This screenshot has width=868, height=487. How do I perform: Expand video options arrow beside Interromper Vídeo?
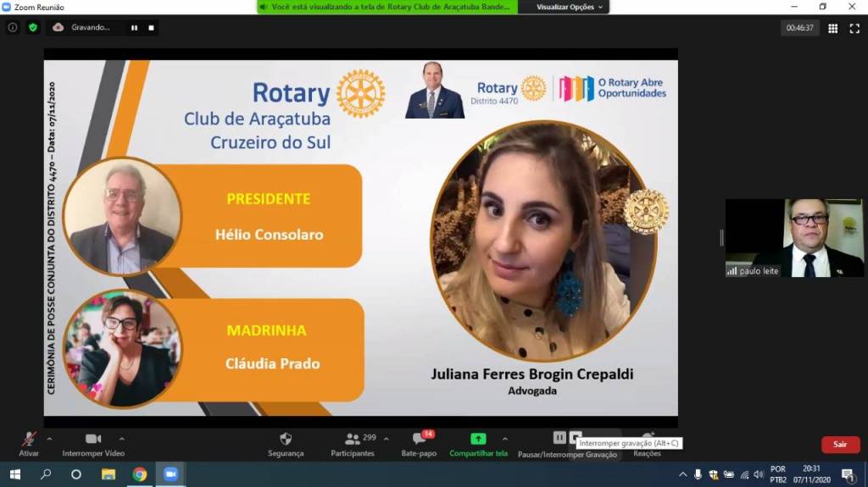(x=122, y=439)
